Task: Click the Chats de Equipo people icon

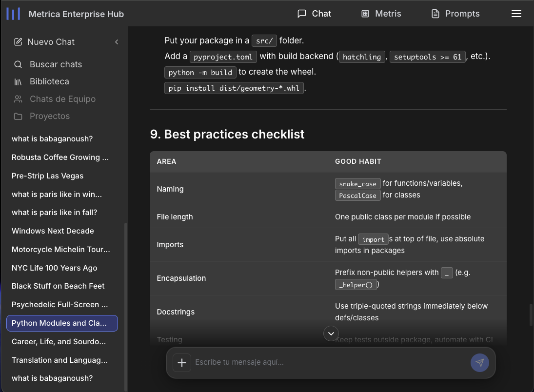Action: (18, 99)
